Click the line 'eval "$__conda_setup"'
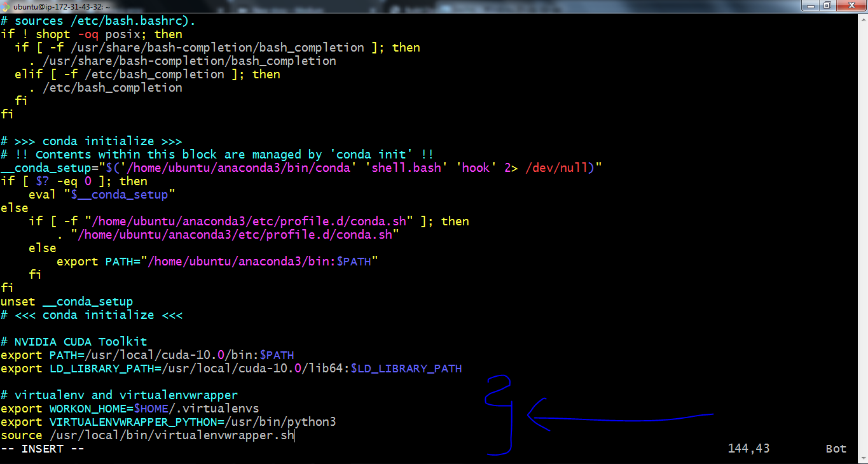 click(x=102, y=195)
